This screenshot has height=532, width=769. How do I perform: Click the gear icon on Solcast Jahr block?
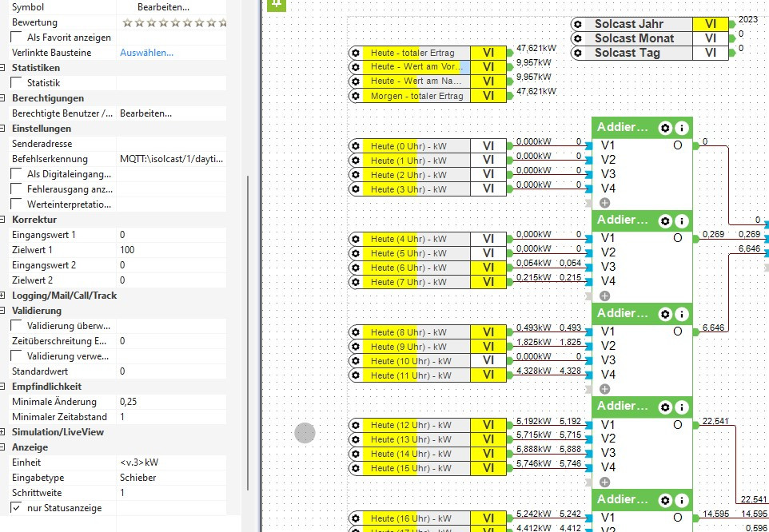click(x=578, y=24)
